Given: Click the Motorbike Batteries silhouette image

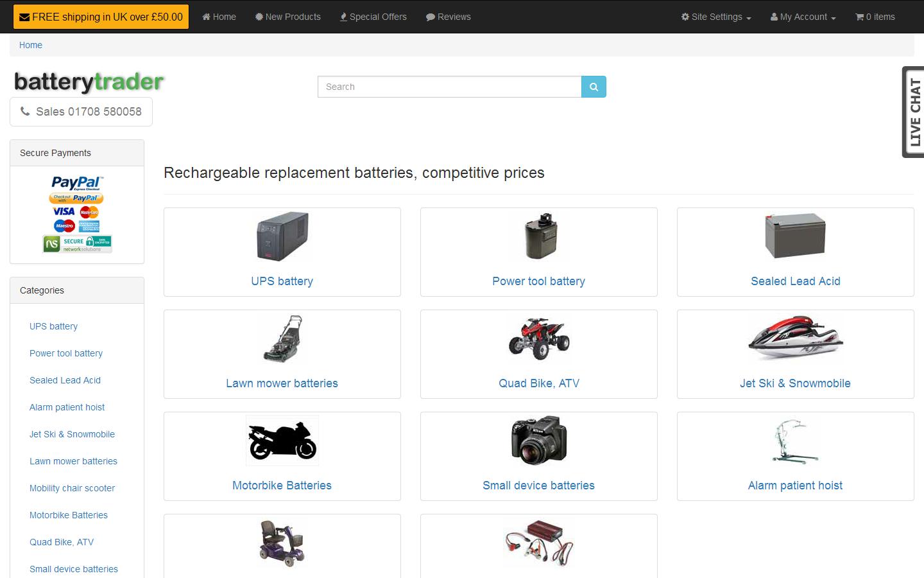Looking at the screenshot, I should (x=282, y=441).
